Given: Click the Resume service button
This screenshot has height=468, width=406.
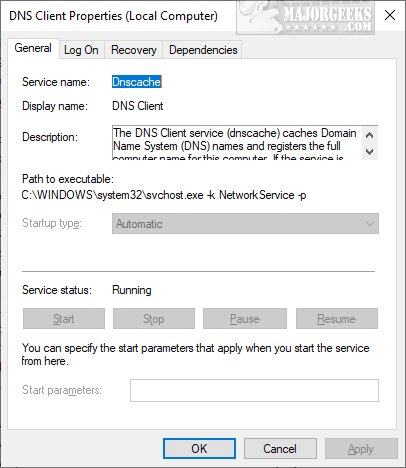Looking at the screenshot, I should 337,319.
